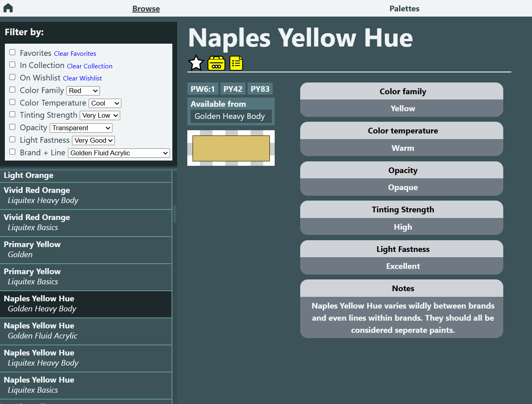532x404 pixels.
Task: Mark Naples Yellow Hue as favorite star
Action: [x=196, y=63]
